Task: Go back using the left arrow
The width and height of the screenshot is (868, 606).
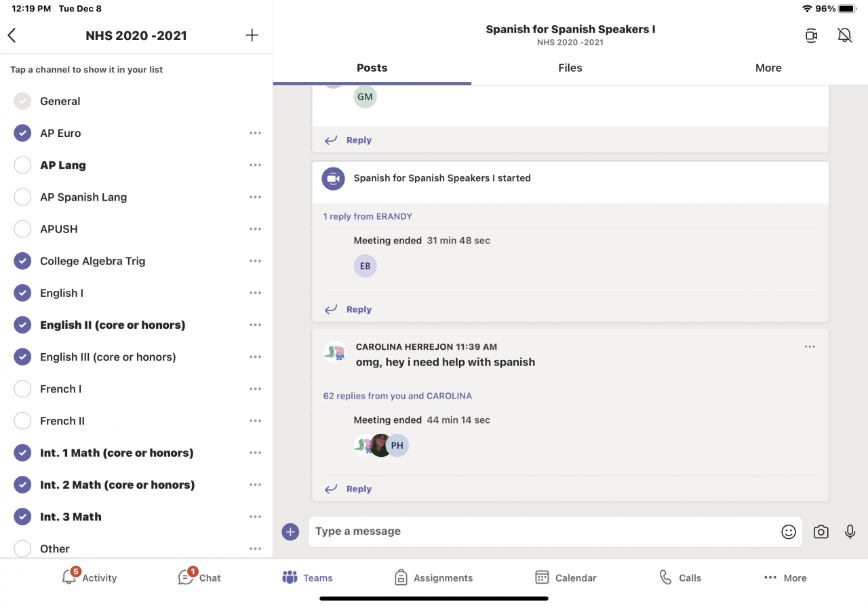Action: pyautogui.click(x=12, y=35)
